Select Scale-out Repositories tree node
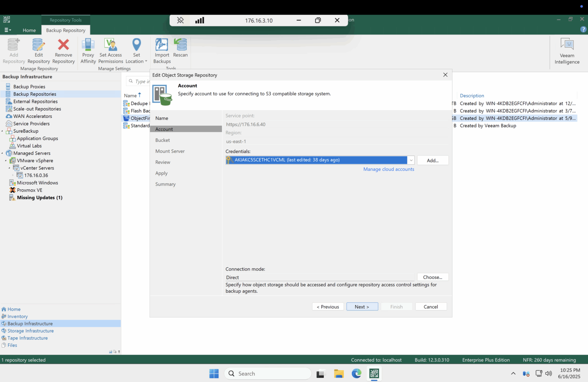Image resolution: width=588 pixels, height=382 pixels. pos(37,109)
